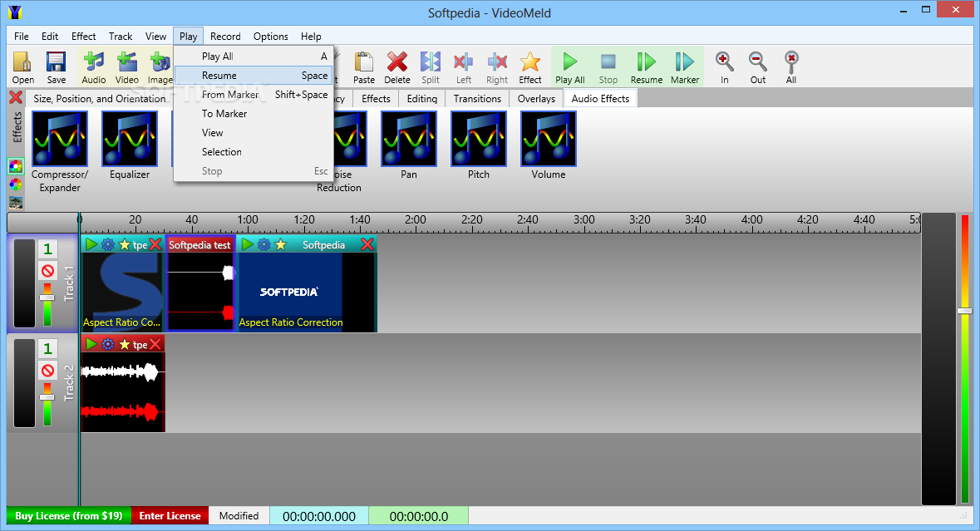
Task: Remove the first Track 1 clip
Action: click(x=155, y=244)
